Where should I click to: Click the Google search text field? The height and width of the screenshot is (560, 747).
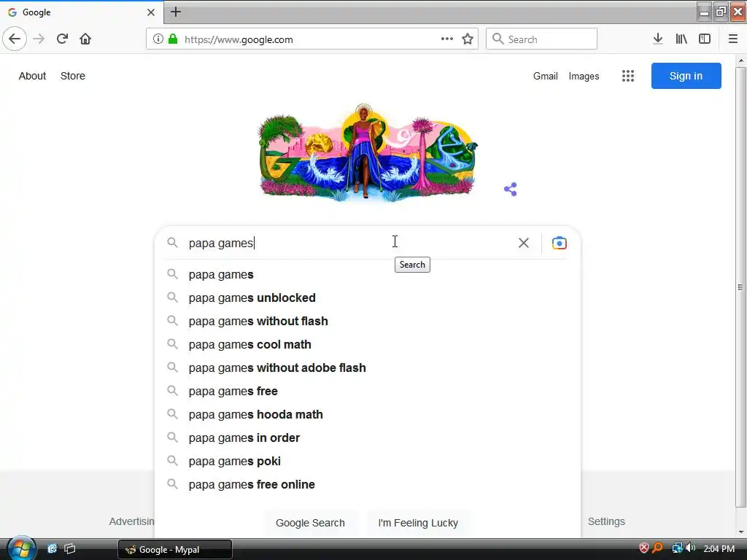350,243
